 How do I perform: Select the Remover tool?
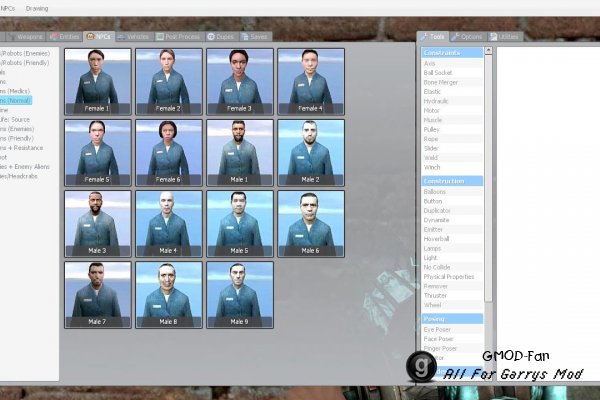[452, 286]
